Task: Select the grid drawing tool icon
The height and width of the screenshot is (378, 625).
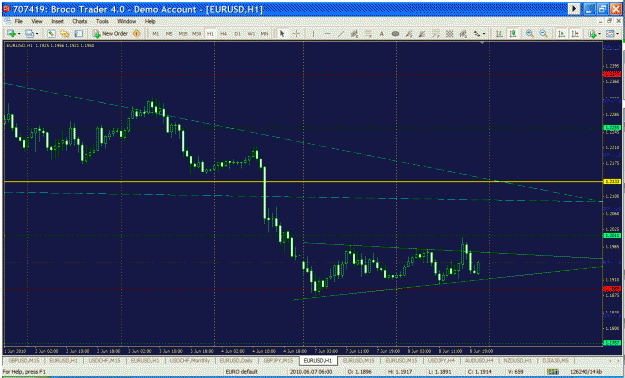Action: 450,34
